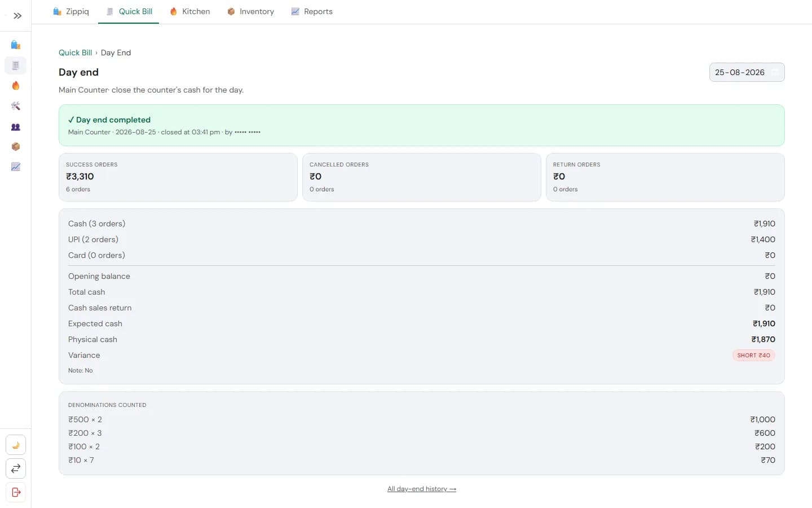Viewport: 812px width, 508px height.
Task: Click the logout icon at the sidebar bottom
Action: pos(16,492)
